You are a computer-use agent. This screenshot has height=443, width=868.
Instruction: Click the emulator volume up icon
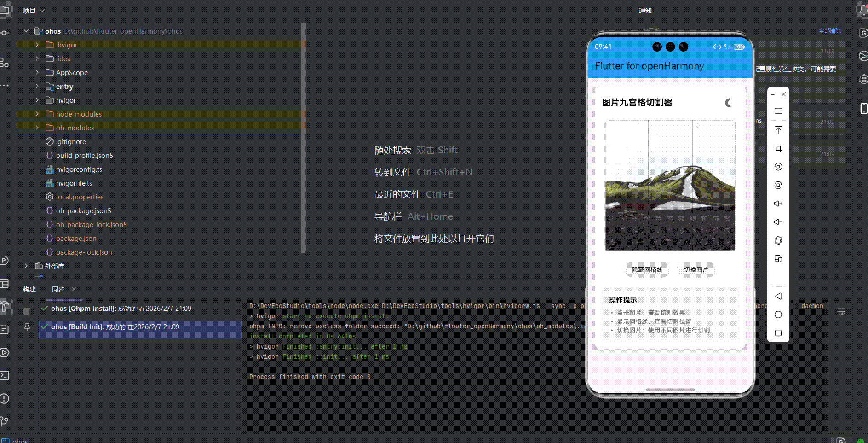click(778, 204)
